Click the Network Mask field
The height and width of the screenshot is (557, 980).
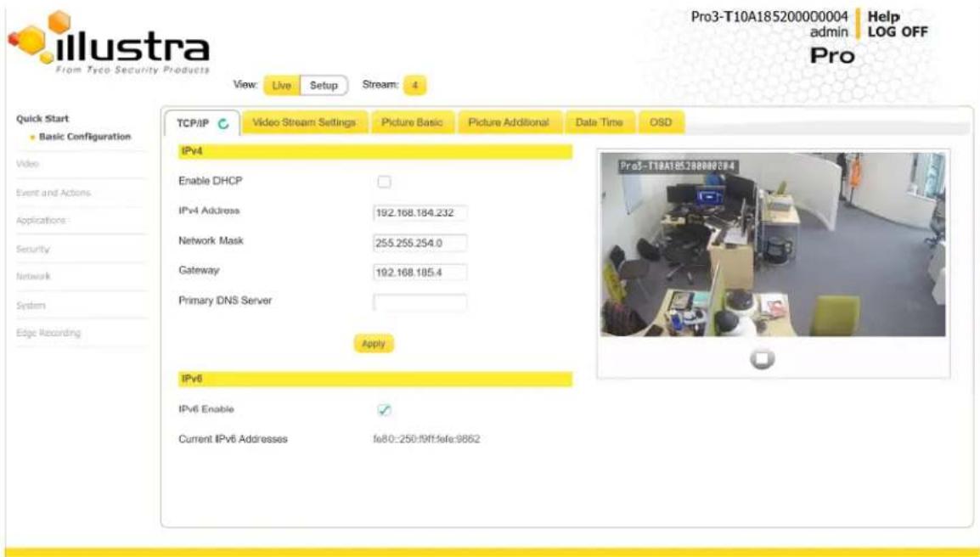click(x=420, y=243)
